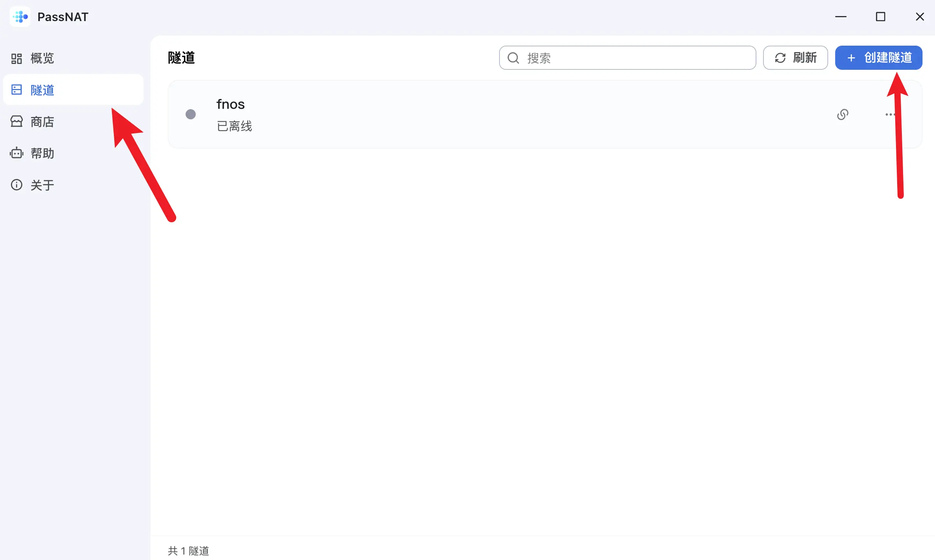Open the 帮助 help page
The width and height of the screenshot is (935, 560).
tap(42, 153)
